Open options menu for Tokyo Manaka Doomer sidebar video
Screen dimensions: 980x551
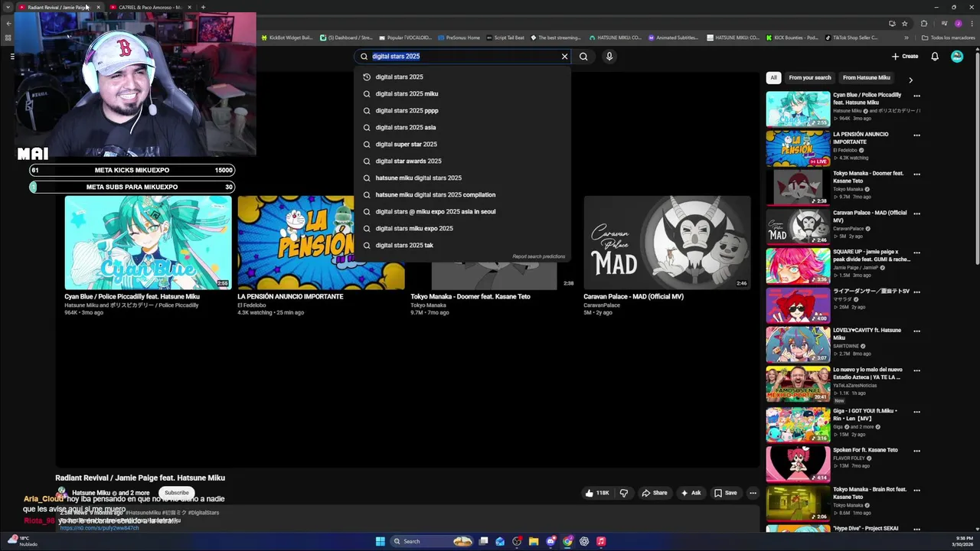coord(916,174)
